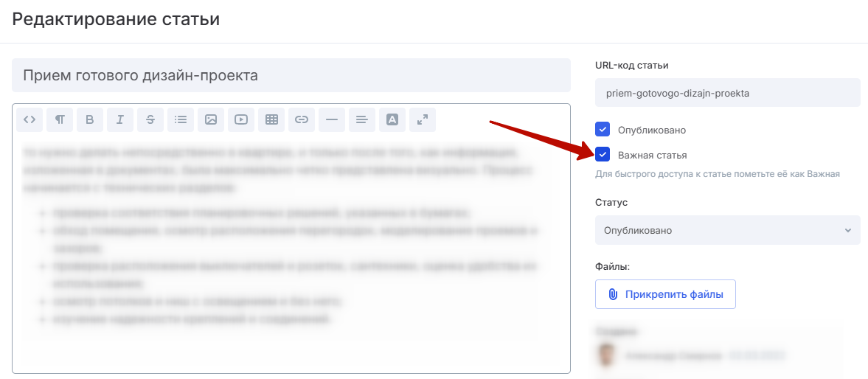Uncheck the Опубликовано checkbox

tap(603, 130)
